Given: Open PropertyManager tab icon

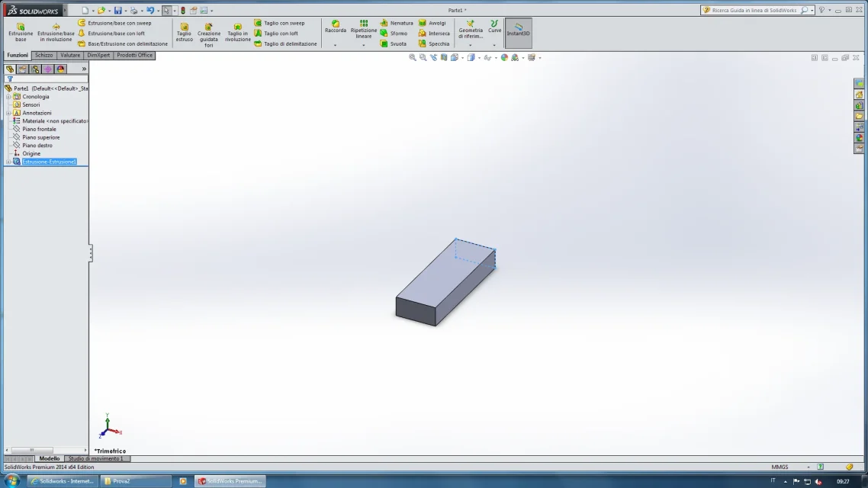Looking at the screenshot, I should click(x=23, y=69).
